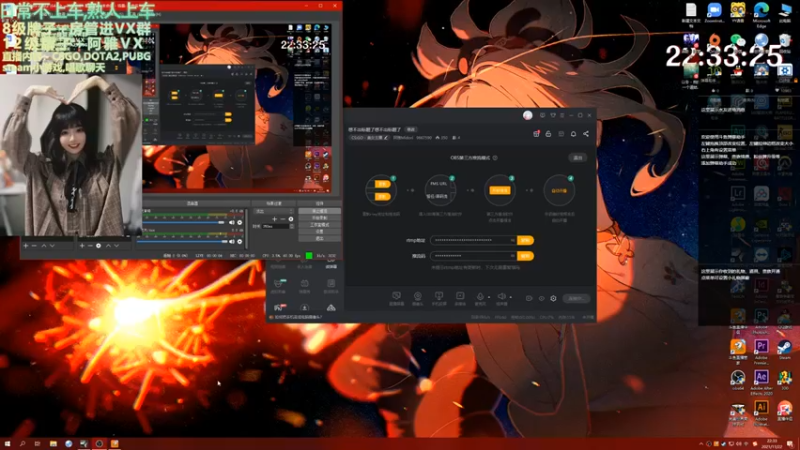Move the source down with the arrow
Viewport: 800px width, 450px height.
pos(116,246)
